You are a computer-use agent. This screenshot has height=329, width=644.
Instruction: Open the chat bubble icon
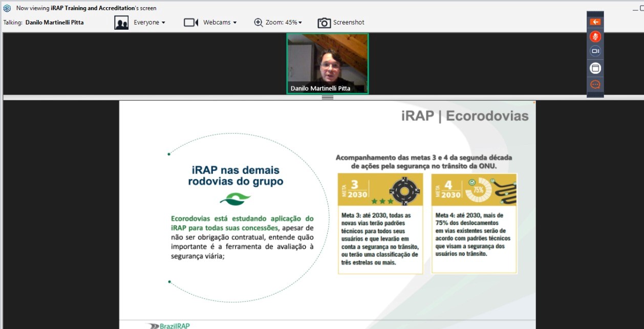pos(595,84)
